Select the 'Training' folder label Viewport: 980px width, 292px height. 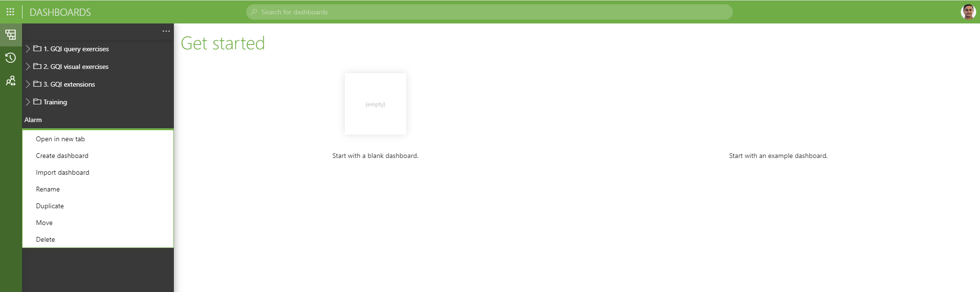point(55,102)
